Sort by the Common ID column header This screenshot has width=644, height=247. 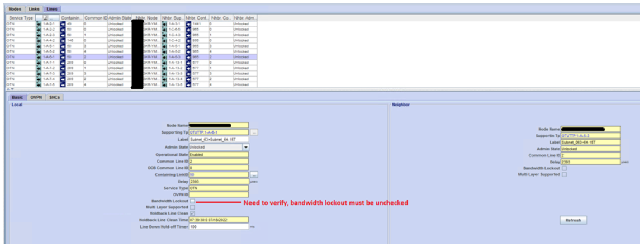(96, 18)
